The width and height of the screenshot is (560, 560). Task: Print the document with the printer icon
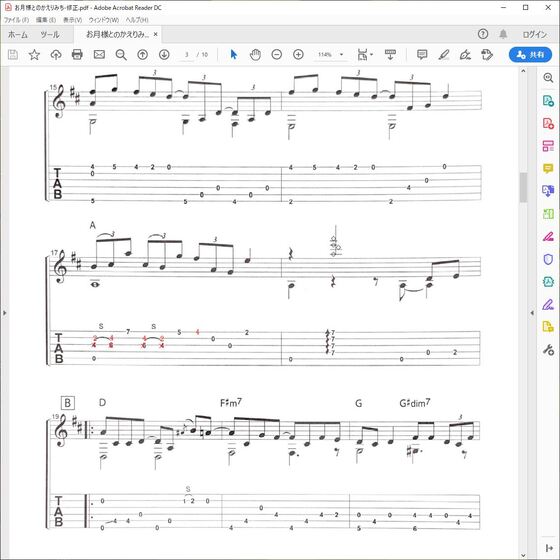coord(77,55)
